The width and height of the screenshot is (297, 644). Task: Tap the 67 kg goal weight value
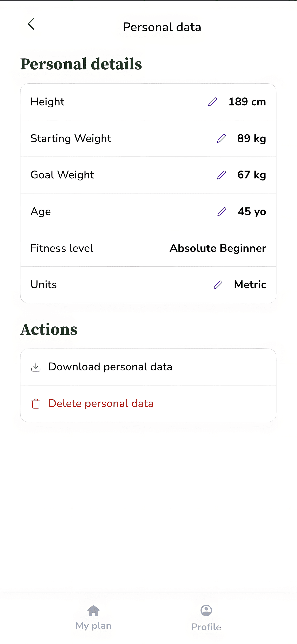[x=252, y=175]
